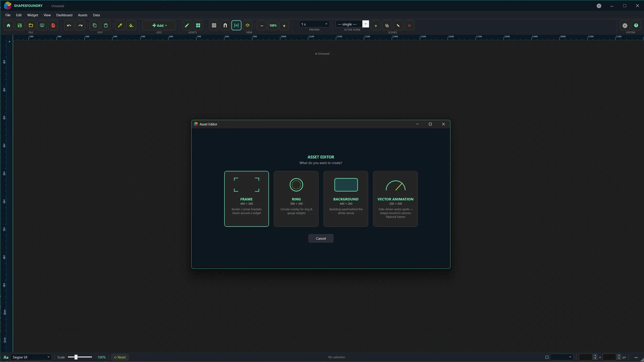
Task: Choose the Frame asset type card
Action: pos(246,199)
